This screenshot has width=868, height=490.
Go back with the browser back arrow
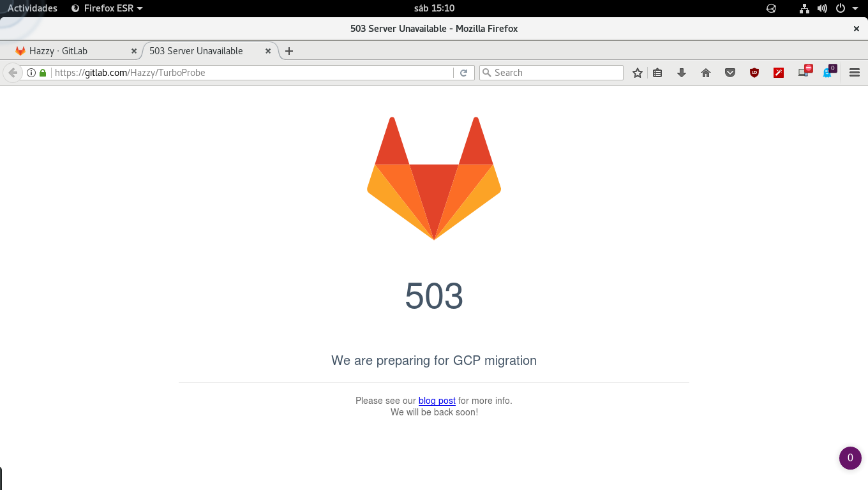tap(12, 73)
